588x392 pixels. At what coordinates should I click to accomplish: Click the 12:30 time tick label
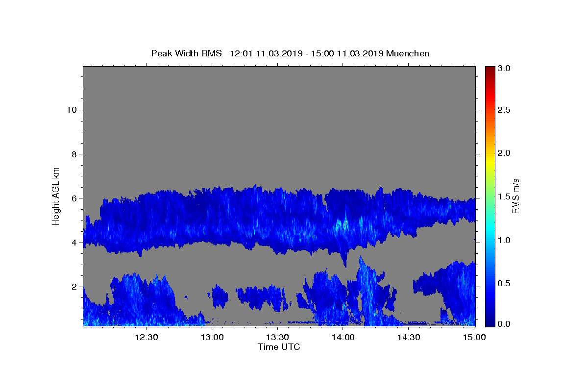coord(146,337)
